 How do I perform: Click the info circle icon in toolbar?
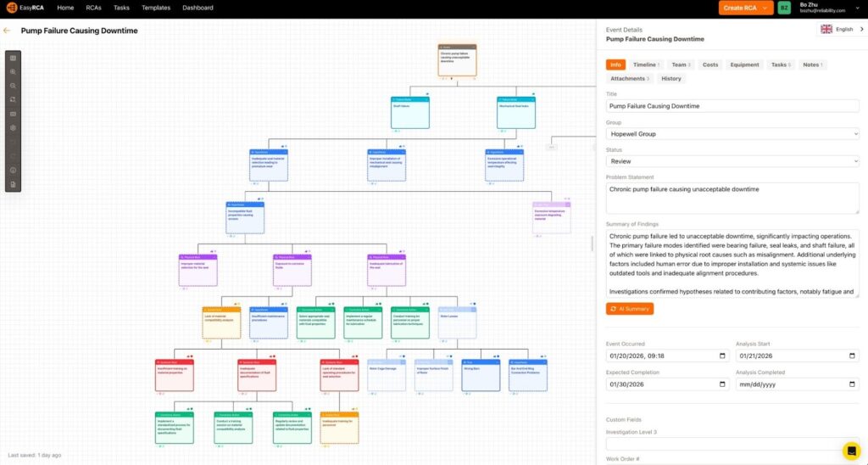[x=13, y=170]
